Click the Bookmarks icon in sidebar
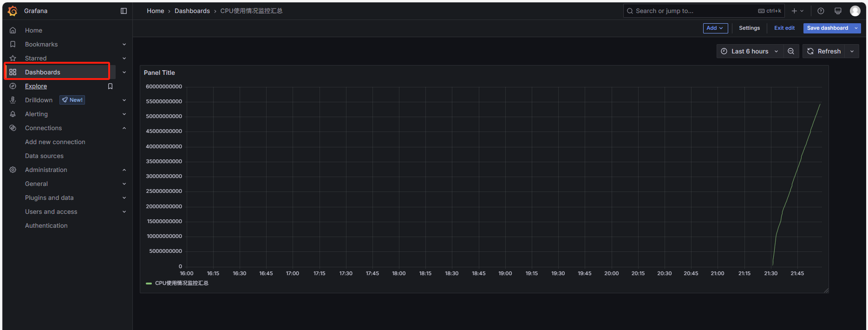Screen dimensions: 868x330 pyautogui.click(x=13, y=44)
